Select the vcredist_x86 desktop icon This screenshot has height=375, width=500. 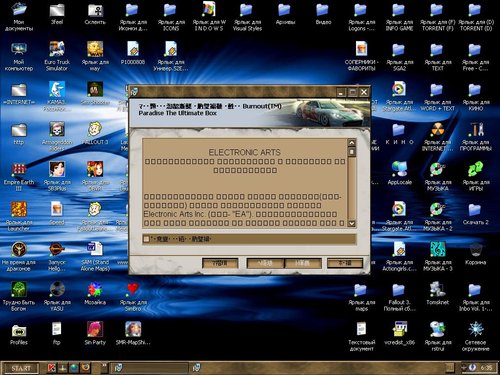click(x=400, y=333)
